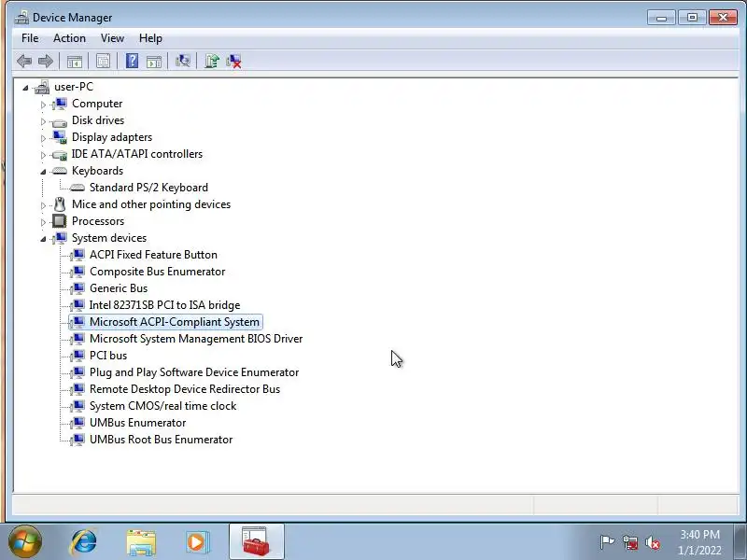Select Composite Bus Enumerator
This screenshot has width=747, height=560.
157,272
